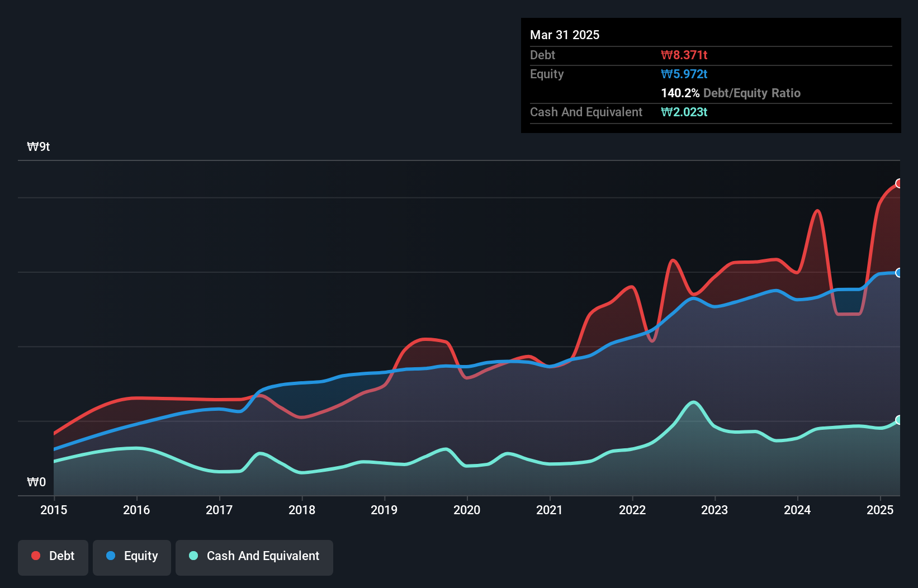Toggle the Cash And Equivalent legend button
Screen dimensions: 918x588
click(254, 557)
